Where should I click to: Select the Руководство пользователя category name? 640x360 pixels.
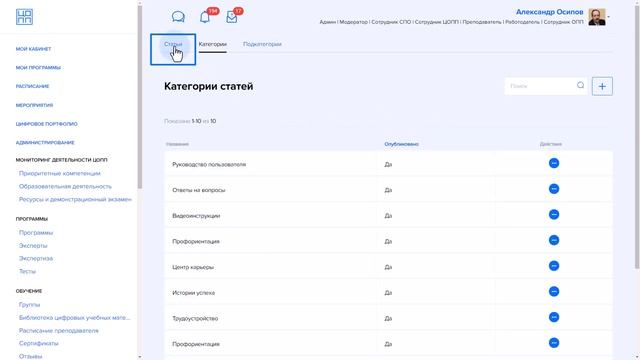209,164
